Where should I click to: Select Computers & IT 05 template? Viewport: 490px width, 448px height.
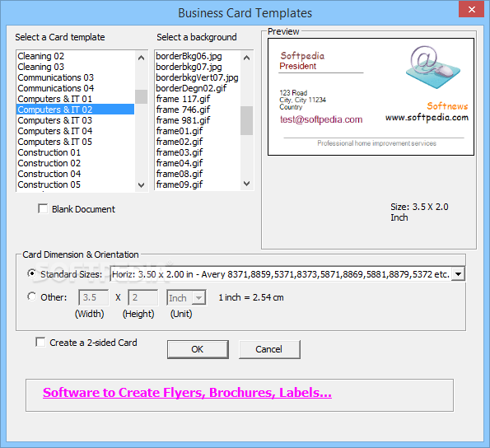(x=75, y=142)
